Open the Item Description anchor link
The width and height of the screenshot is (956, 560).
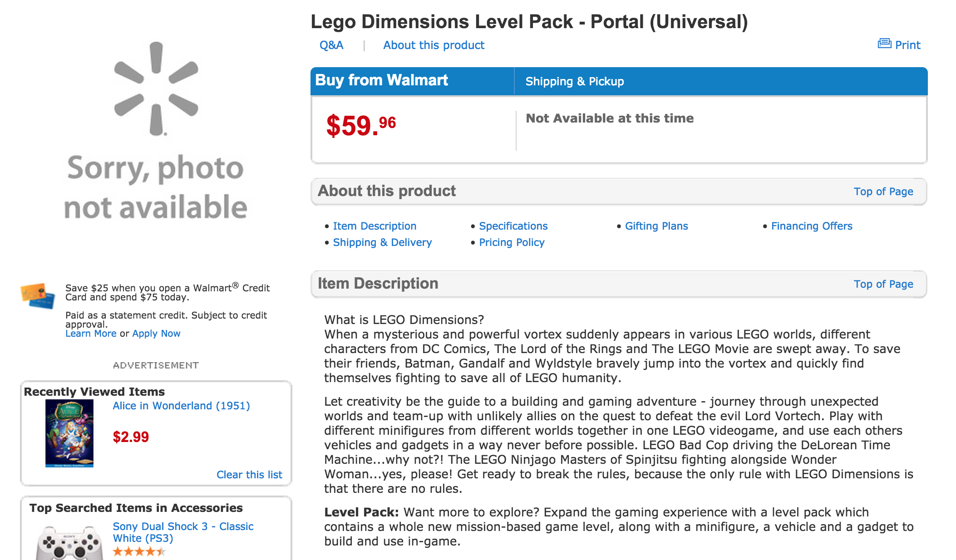(375, 226)
